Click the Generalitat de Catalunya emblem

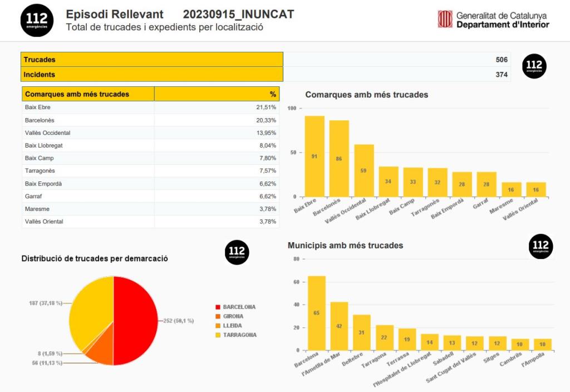(x=445, y=19)
